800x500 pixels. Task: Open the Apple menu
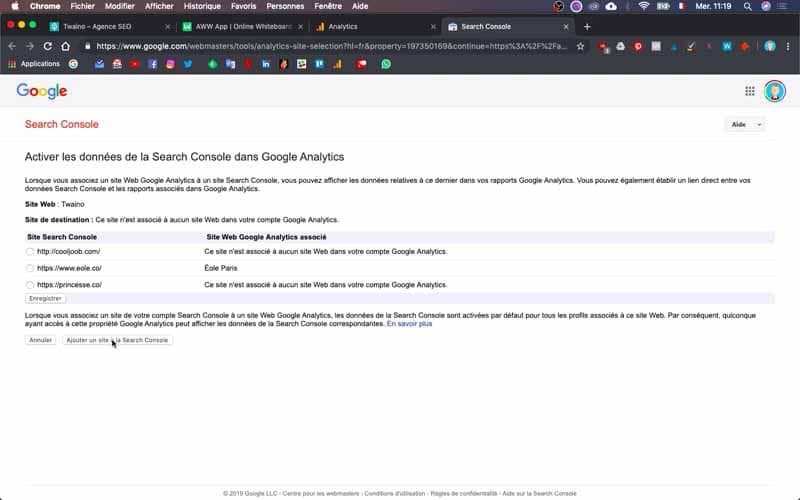15,6
